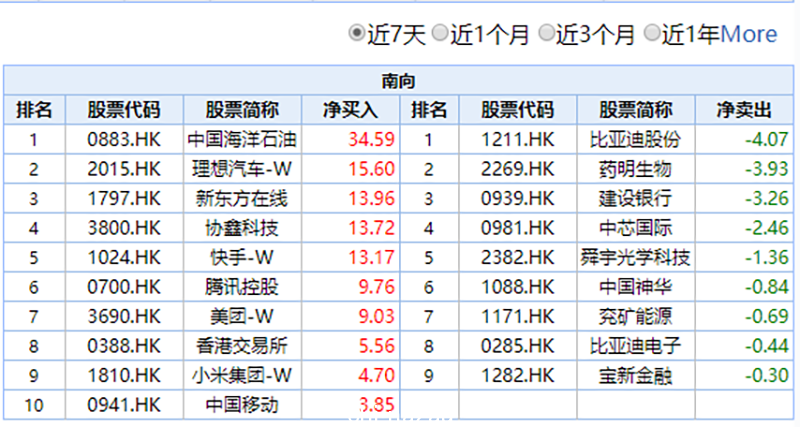The image size is (800, 427).
Task: Click stock code 2382.HK
Action: coord(517,257)
